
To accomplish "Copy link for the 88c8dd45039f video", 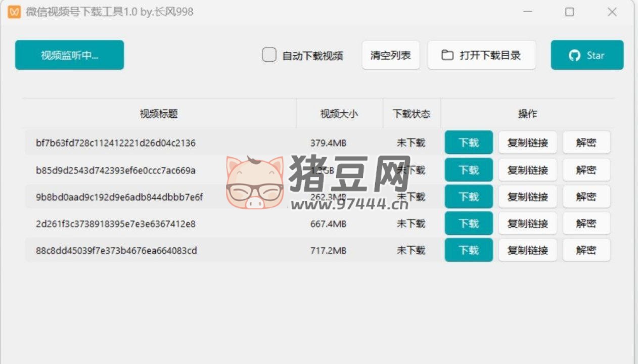I will (527, 250).
